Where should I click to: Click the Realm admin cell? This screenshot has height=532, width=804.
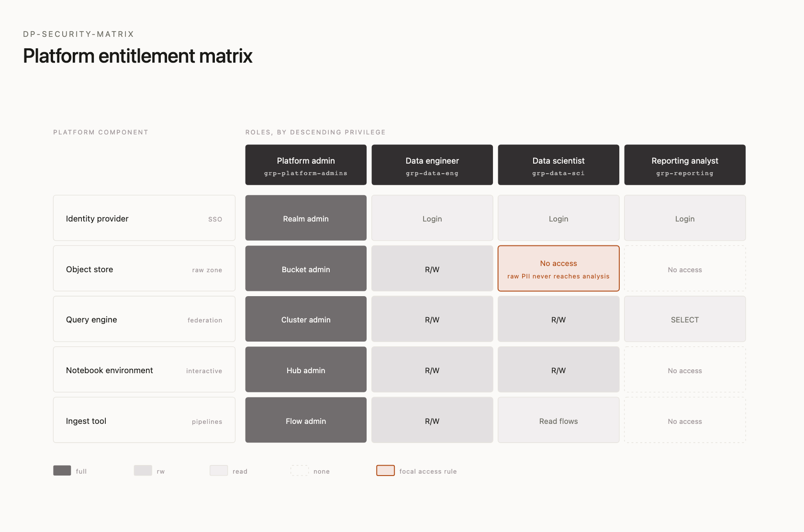(x=306, y=218)
